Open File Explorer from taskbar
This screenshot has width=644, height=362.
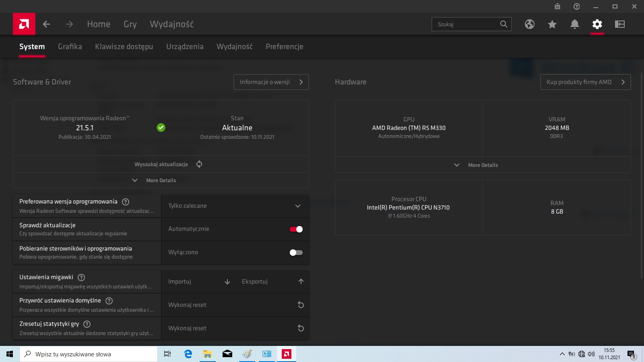[207, 354]
